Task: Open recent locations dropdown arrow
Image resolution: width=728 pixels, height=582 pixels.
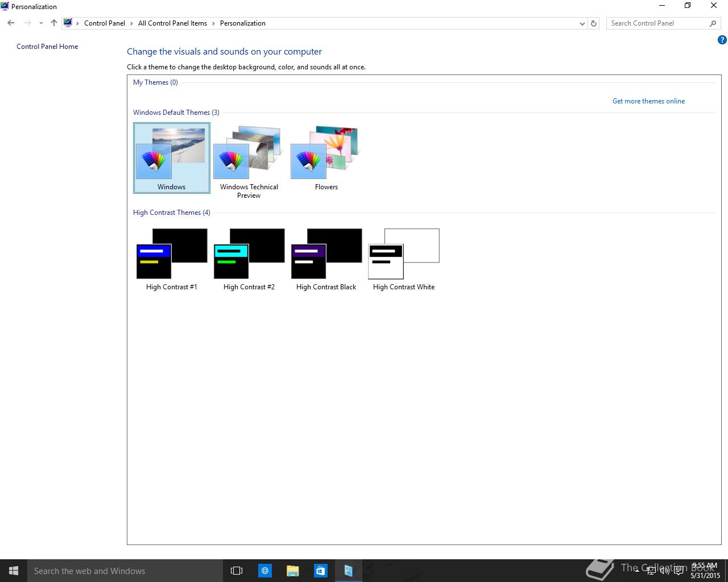Action: click(41, 23)
